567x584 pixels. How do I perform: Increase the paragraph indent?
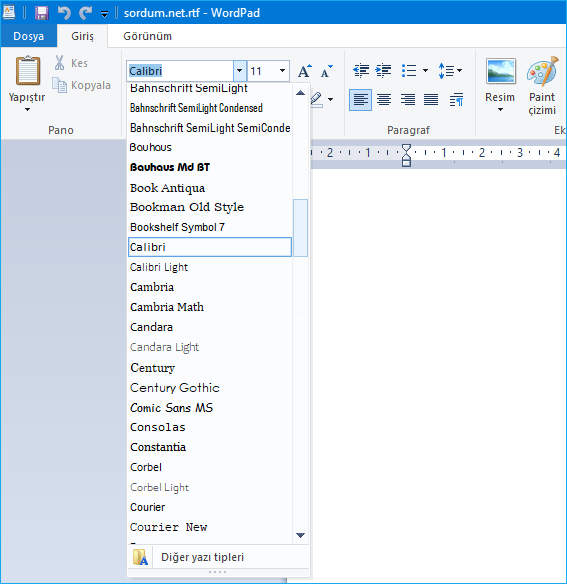click(383, 70)
